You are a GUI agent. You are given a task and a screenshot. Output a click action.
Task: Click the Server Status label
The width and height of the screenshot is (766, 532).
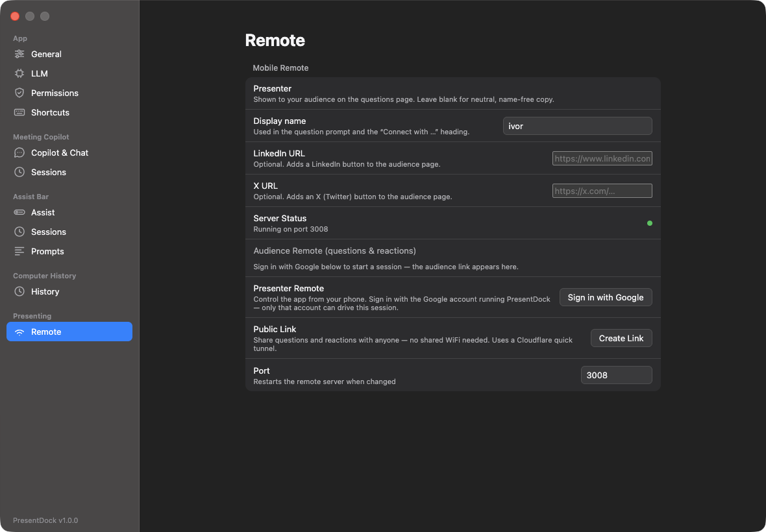pos(280,218)
